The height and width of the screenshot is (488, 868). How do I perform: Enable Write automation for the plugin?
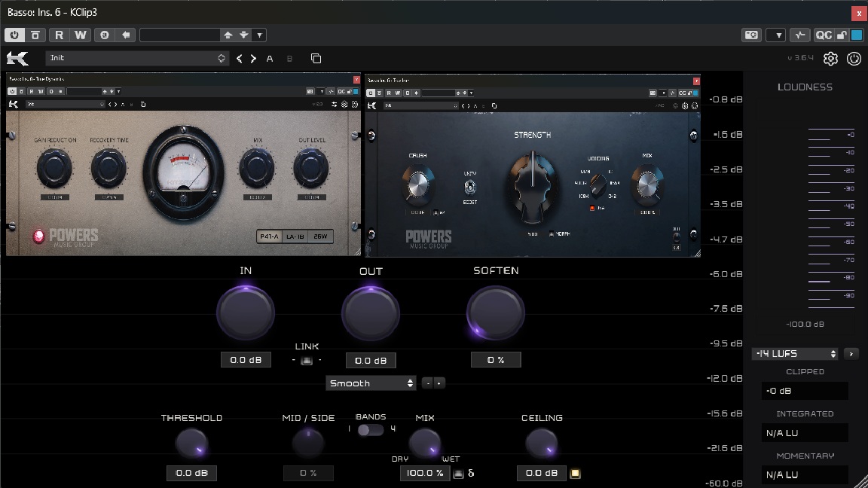(80, 35)
